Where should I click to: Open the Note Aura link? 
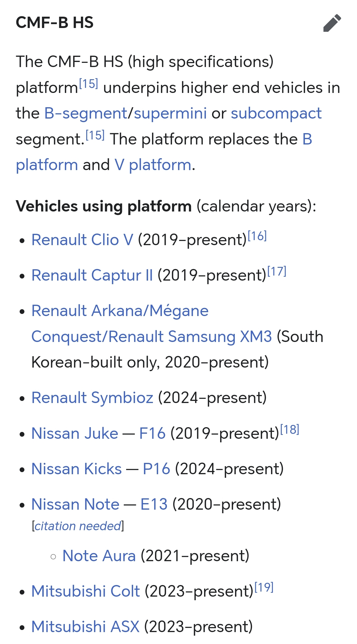click(x=99, y=556)
